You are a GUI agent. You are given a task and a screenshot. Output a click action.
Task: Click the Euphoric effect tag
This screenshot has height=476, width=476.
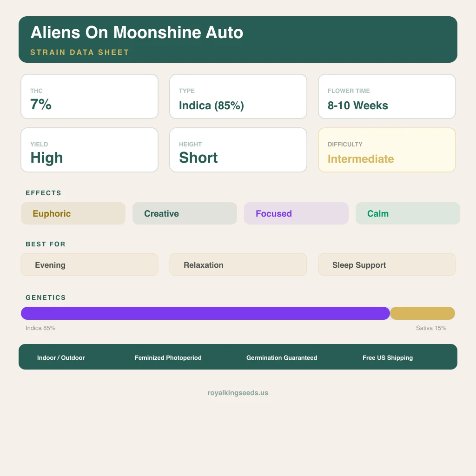point(73,213)
